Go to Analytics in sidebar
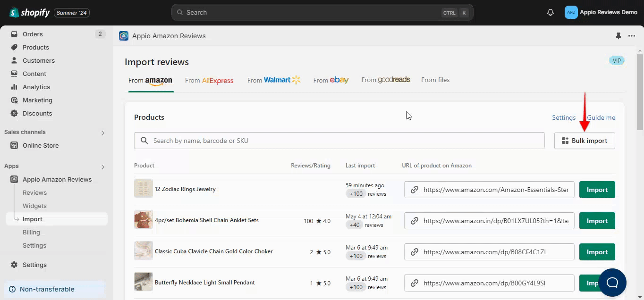Viewport: 644px width, 300px height. coord(36,87)
